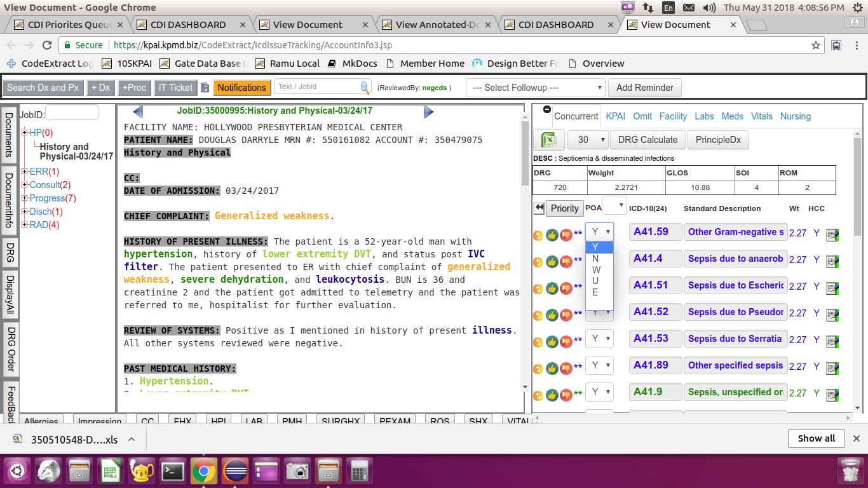Open the Select Followup dropdown
Image resolution: width=868 pixels, height=488 pixels.
click(x=535, y=88)
